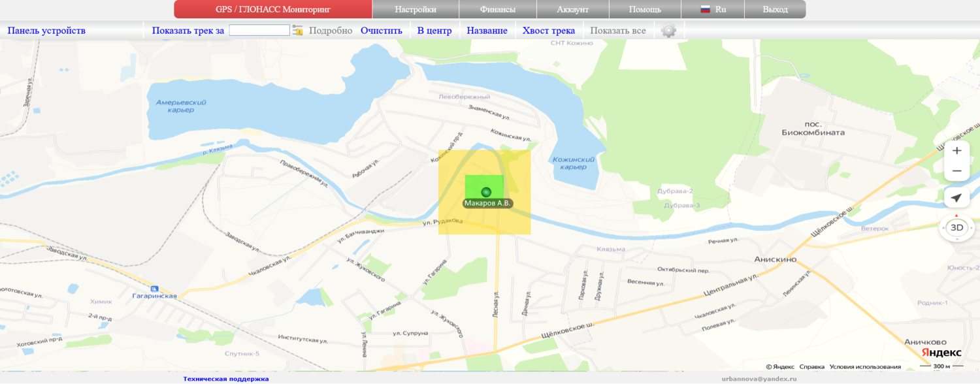
Task: Click the Дубрава-2 map label
Action: [x=676, y=191]
